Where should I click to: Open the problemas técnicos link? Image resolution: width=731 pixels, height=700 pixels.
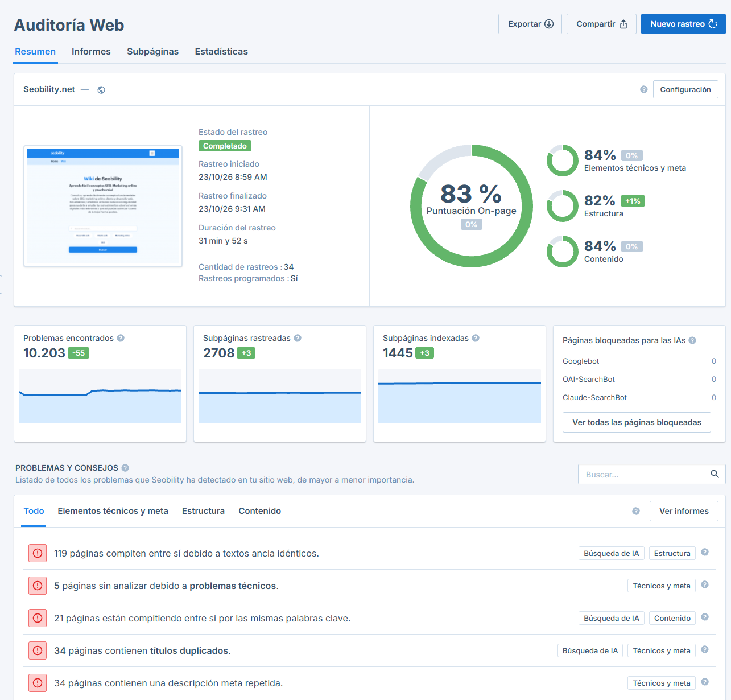tap(233, 586)
